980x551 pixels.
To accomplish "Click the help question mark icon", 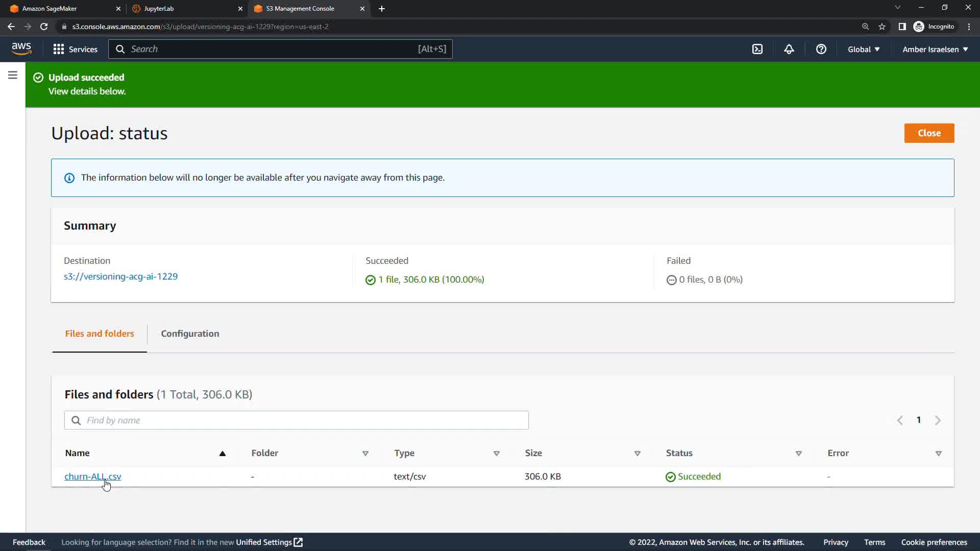I will (821, 49).
